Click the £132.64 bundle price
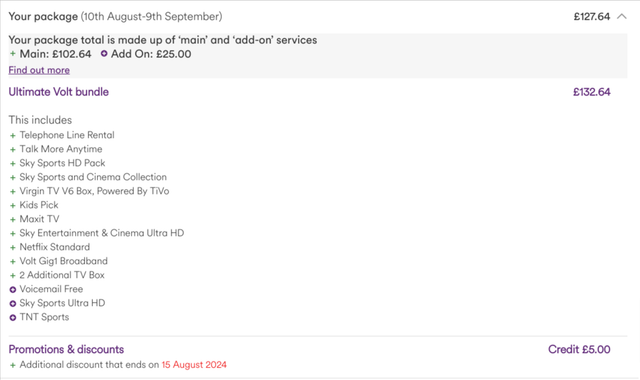 (x=592, y=92)
